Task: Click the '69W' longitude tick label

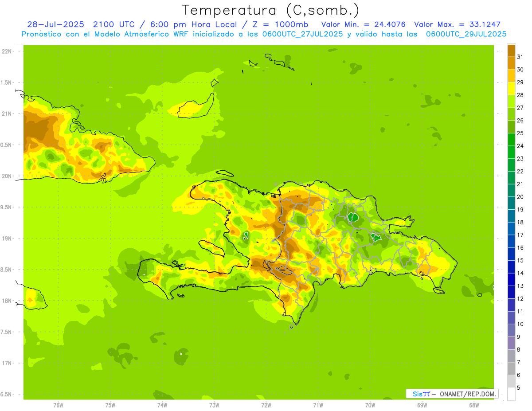Action: click(422, 405)
